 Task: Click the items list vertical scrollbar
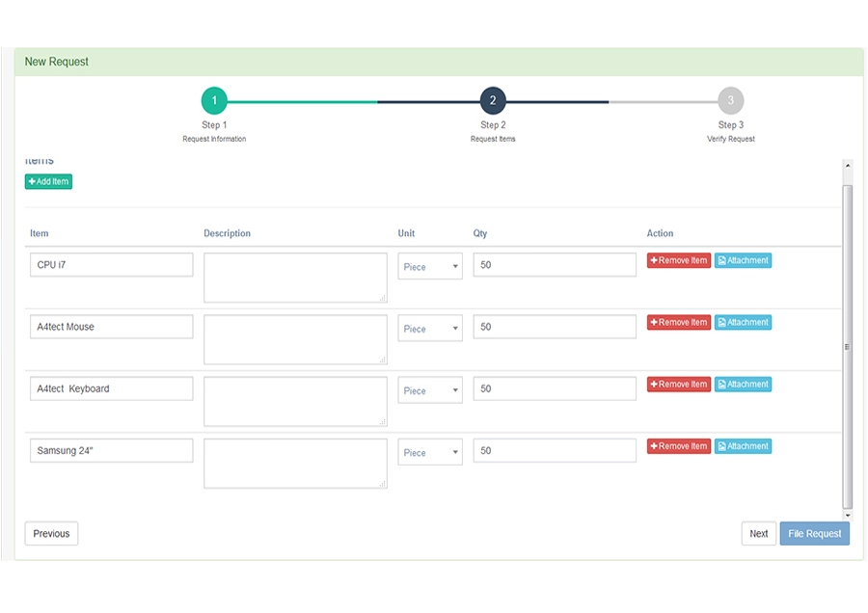coord(848,347)
